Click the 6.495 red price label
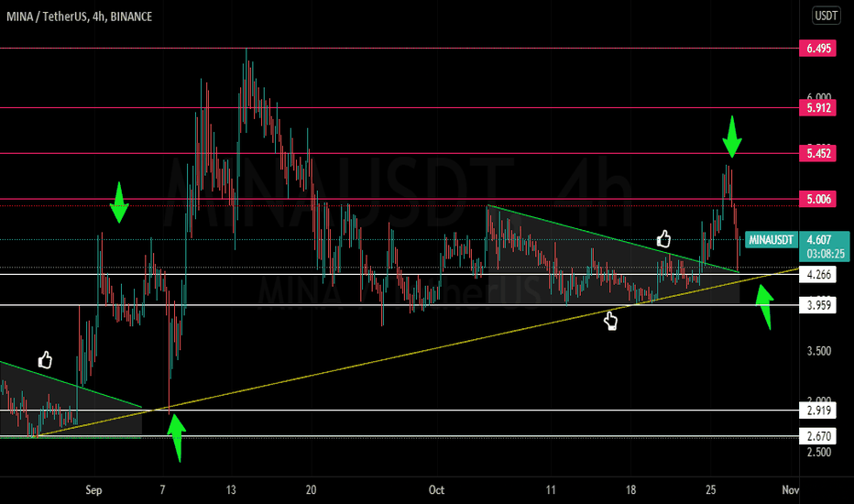 (818, 48)
